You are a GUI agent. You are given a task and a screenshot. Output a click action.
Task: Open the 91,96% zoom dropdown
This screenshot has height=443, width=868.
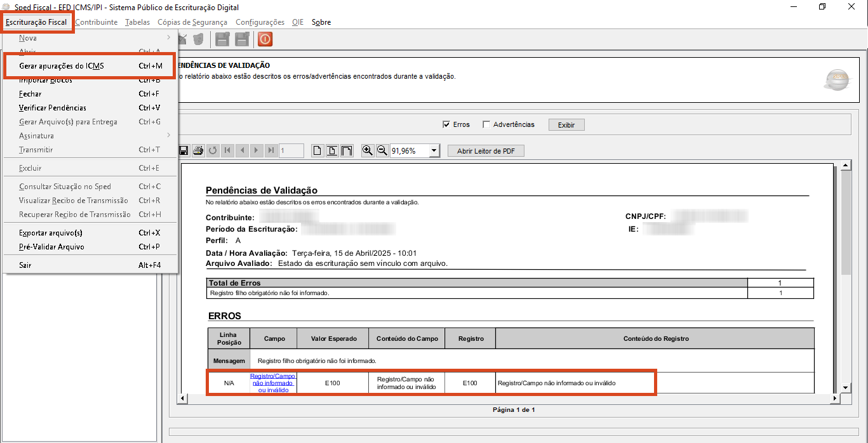point(434,151)
